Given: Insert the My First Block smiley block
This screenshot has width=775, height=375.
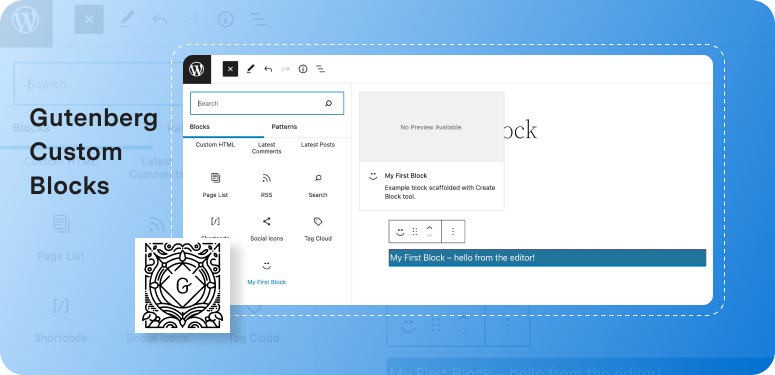Looking at the screenshot, I should pos(266,272).
